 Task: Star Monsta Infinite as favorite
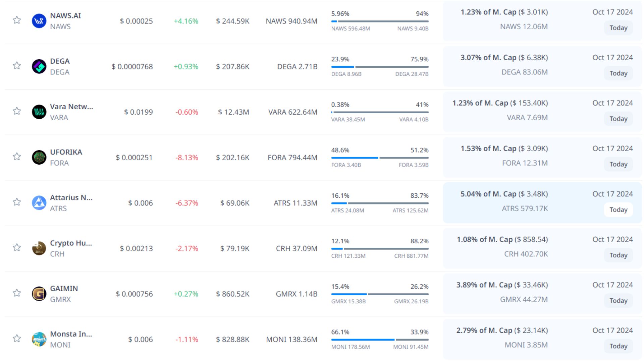(x=17, y=339)
